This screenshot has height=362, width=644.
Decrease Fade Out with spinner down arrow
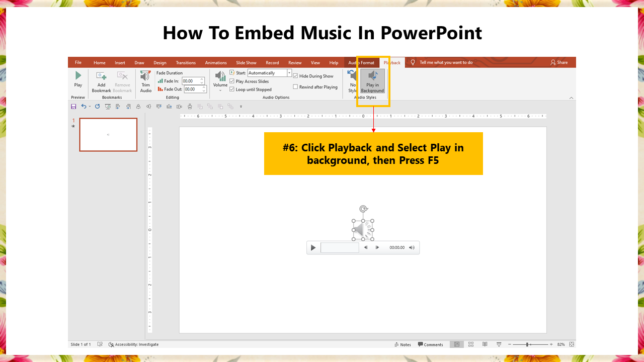coord(204,91)
